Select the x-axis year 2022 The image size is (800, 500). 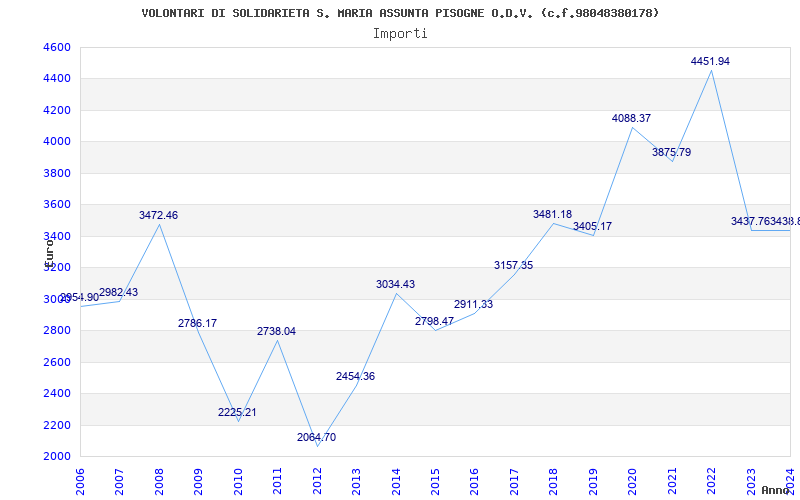[x=712, y=481]
